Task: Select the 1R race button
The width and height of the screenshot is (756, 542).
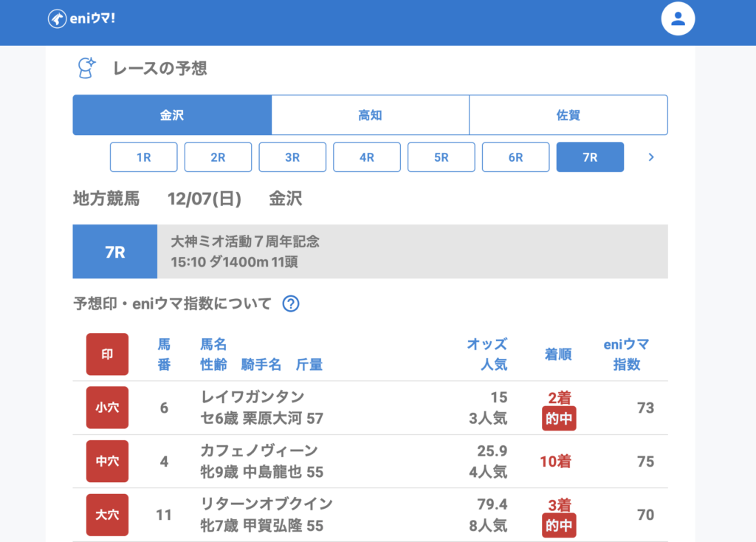Action: tap(144, 157)
